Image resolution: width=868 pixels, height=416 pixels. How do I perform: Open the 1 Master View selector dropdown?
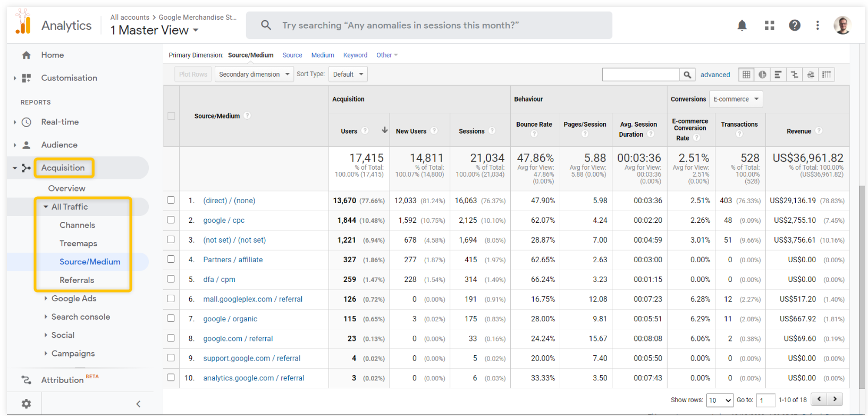[x=155, y=30]
